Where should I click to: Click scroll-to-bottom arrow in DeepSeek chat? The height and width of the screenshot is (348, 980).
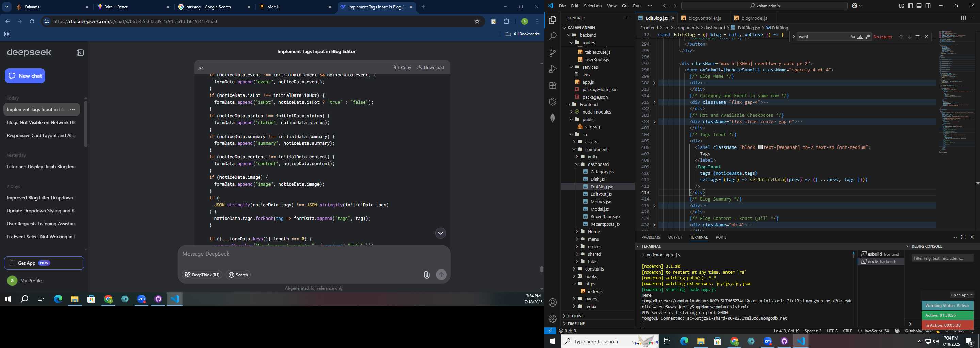[441, 233]
